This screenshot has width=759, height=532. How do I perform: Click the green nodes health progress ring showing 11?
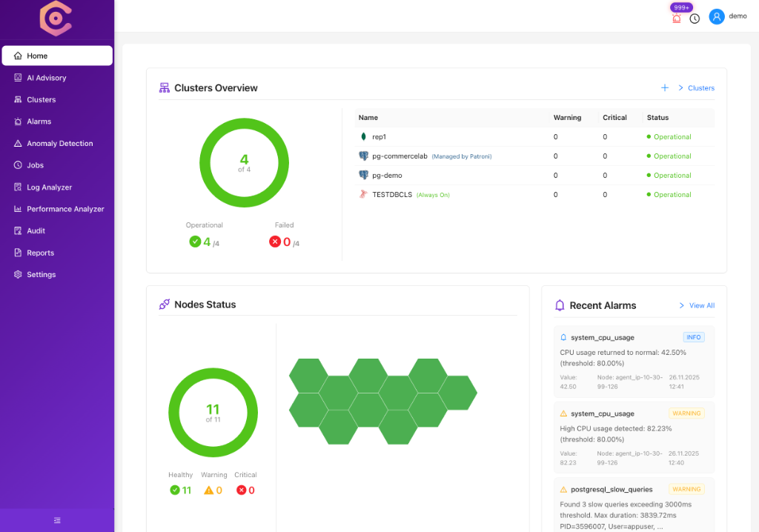(213, 412)
